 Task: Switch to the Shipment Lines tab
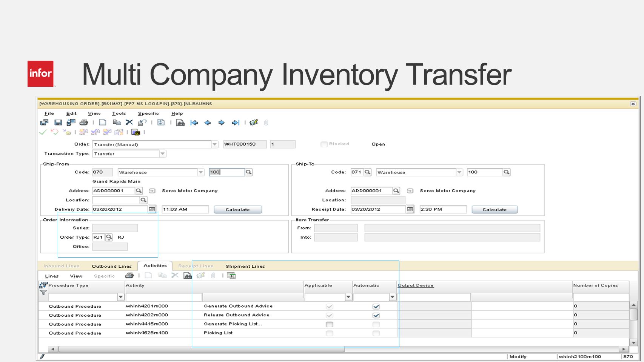point(245,266)
